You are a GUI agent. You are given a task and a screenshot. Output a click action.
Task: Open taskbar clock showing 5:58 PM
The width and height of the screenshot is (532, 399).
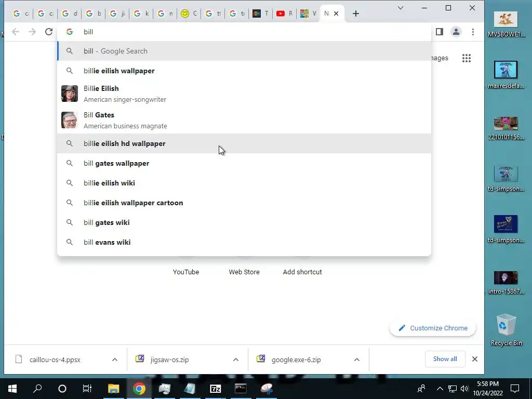pyautogui.click(x=488, y=389)
